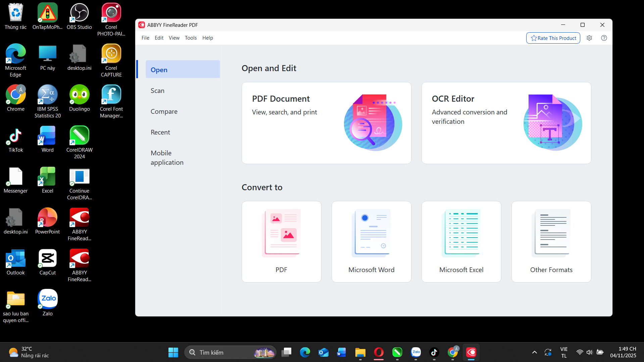This screenshot has width=644, height=362.
Task: Open the Windows Start menu
Action: 173,352
